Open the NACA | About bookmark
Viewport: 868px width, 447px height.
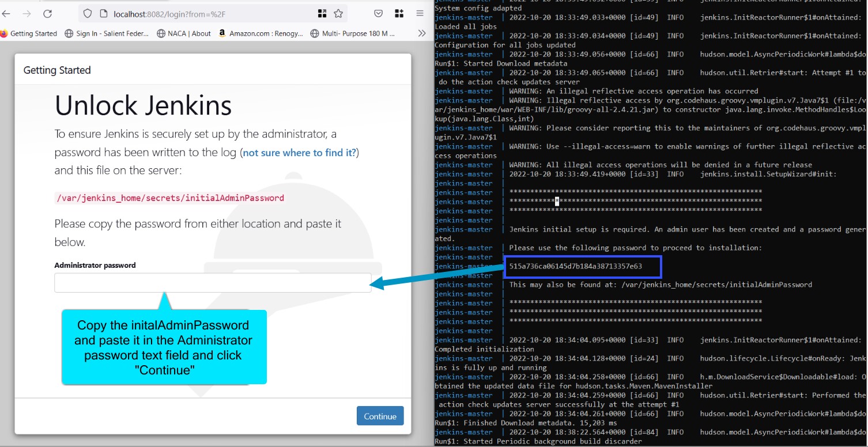pos(184,33)
